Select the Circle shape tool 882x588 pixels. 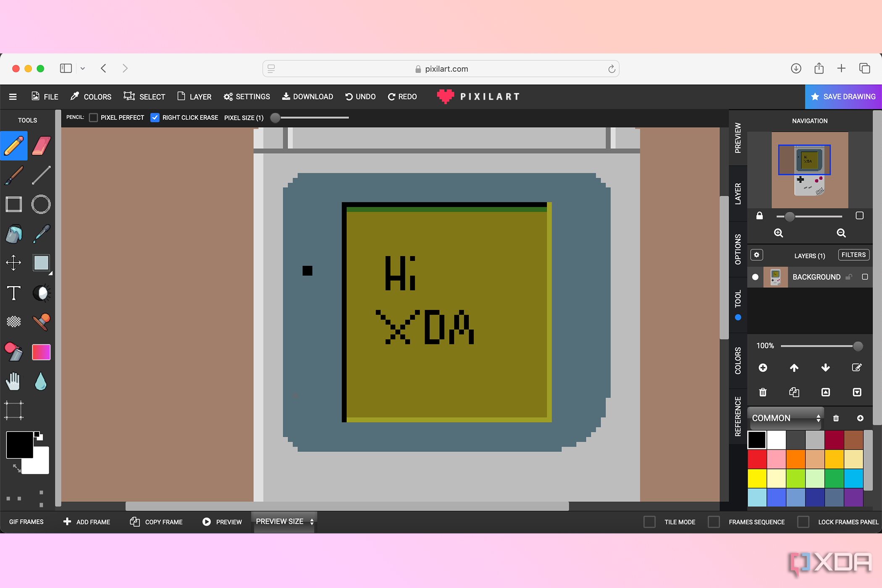(x=41, y=205)
